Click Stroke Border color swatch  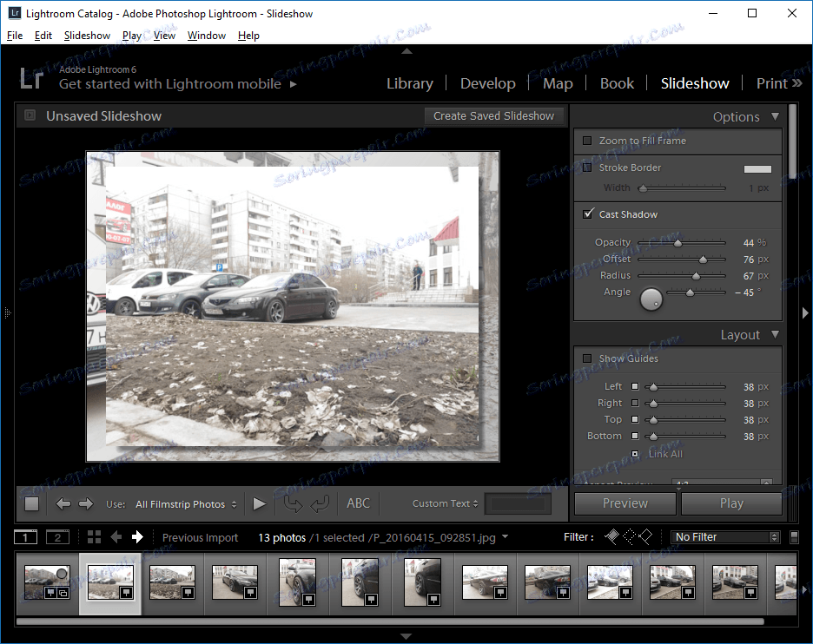[x=757, y=169]
